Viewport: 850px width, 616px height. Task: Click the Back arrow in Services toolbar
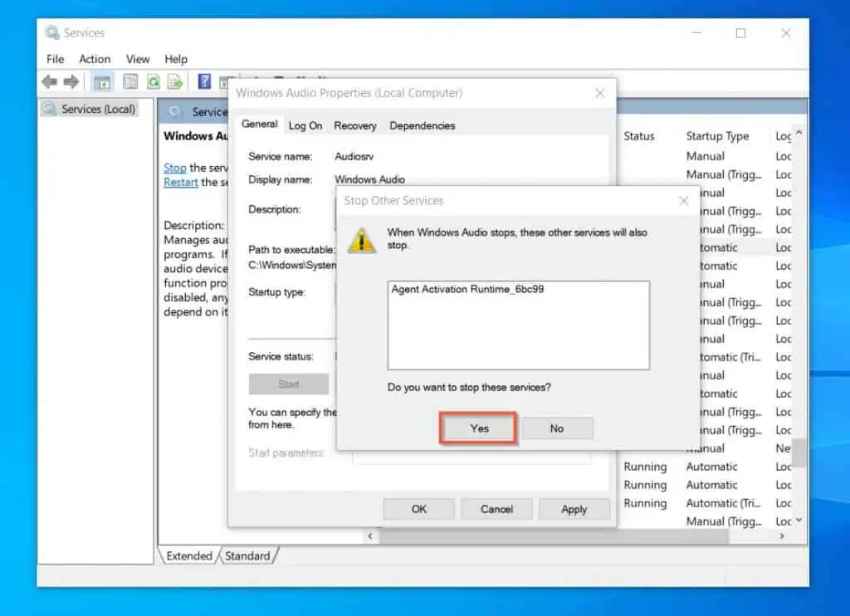(49, 82)
